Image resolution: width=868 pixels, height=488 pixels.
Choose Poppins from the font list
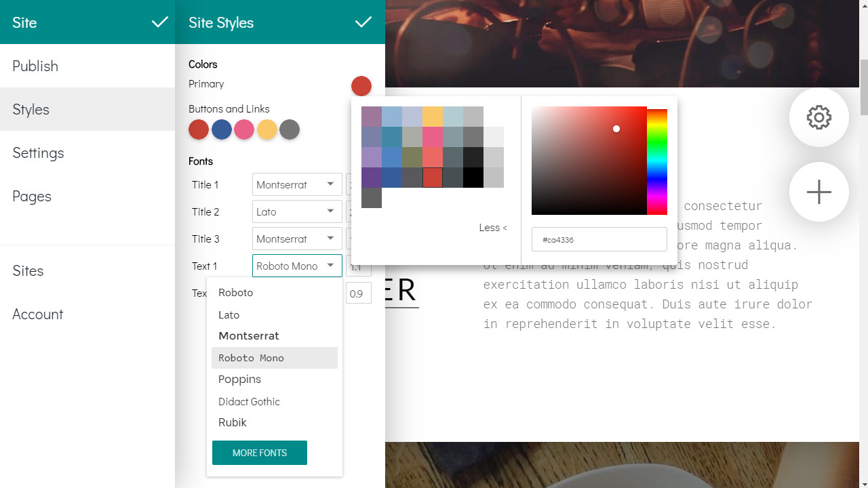[240, 380]
